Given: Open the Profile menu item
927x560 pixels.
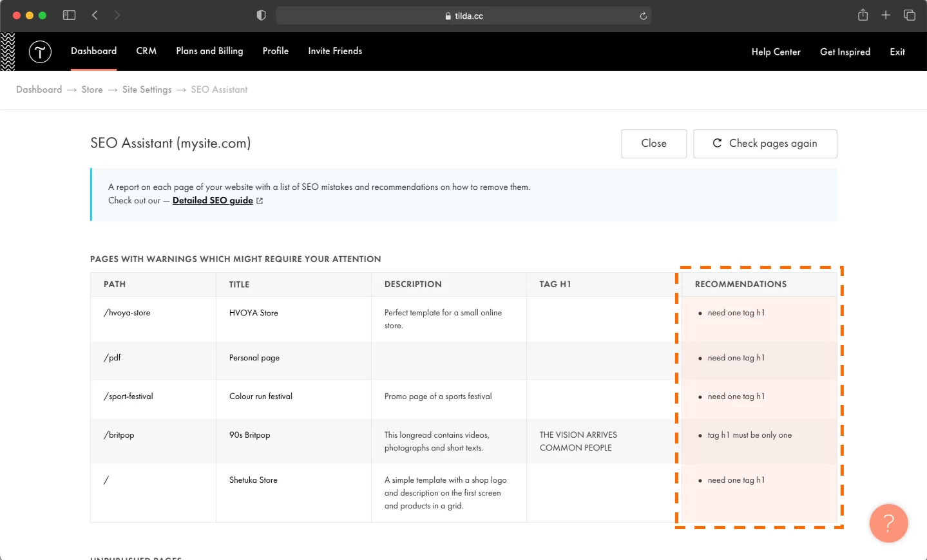Looking at the screenshot, I should click(x=275, y=51).
